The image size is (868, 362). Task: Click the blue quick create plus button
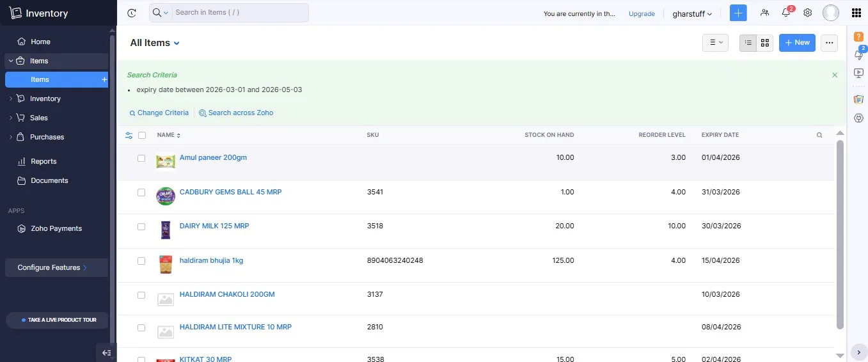click(738, 13)
